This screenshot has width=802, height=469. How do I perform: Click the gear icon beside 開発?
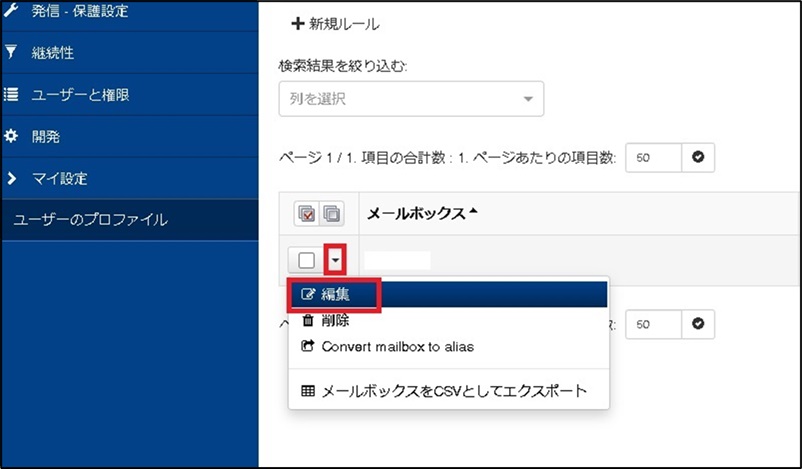(11, 136)
